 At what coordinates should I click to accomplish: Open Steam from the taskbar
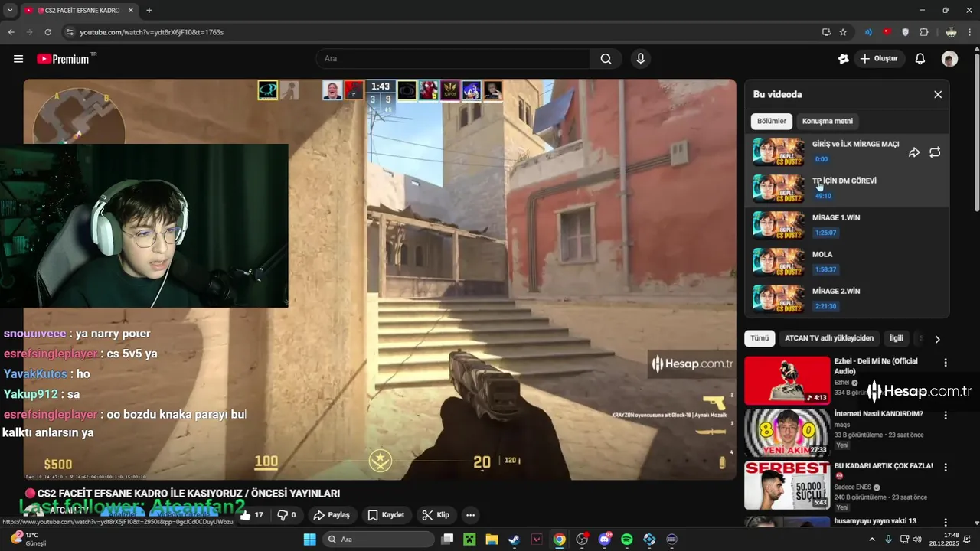(x=514, y=540)
